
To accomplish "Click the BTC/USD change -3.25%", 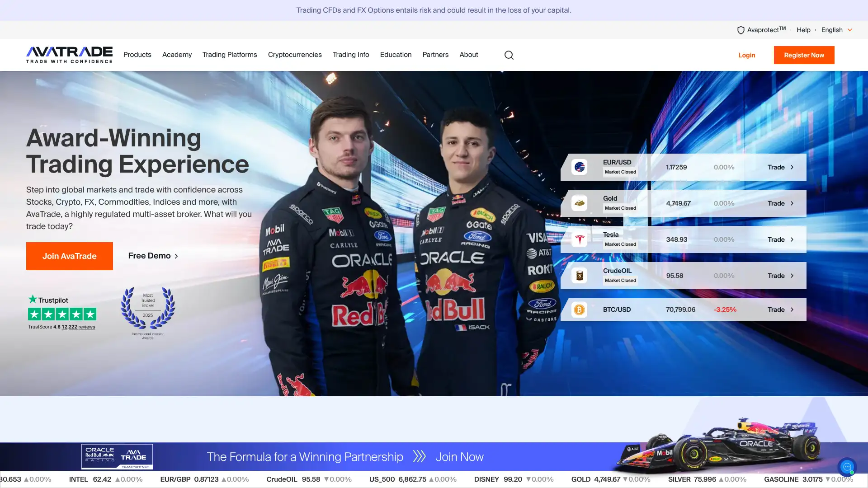I will (725, 310).
